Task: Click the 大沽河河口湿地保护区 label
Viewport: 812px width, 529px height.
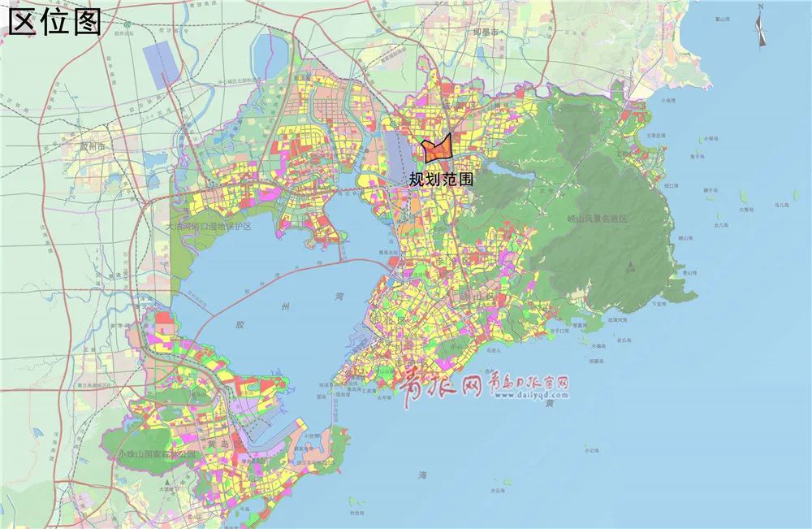Action: pos(209,227)
